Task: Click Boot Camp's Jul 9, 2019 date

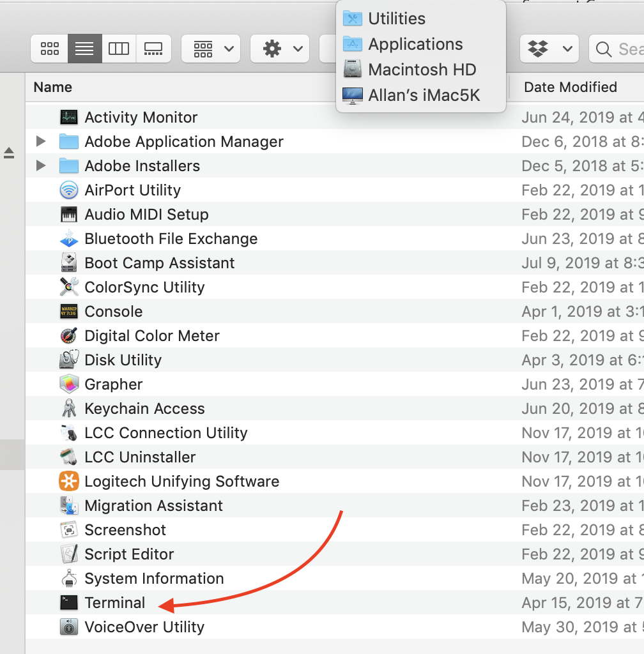Action: 582,262
